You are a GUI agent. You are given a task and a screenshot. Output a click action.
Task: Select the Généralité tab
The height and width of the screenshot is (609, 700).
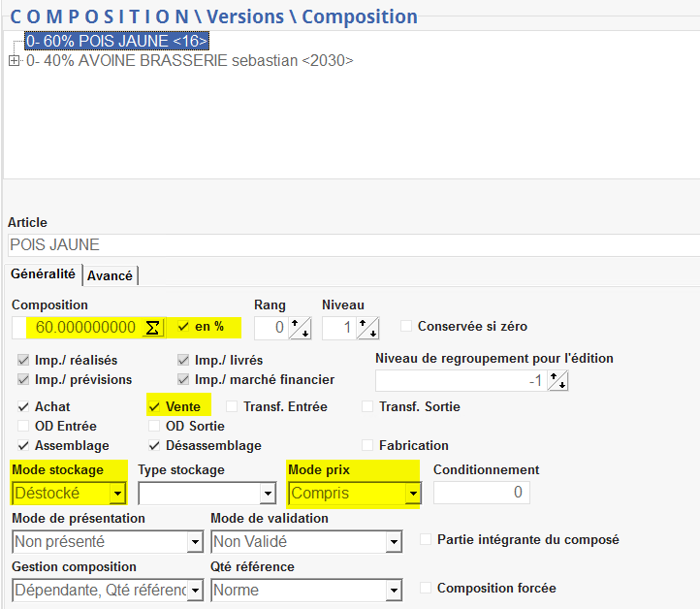click(x=43, y=274)
